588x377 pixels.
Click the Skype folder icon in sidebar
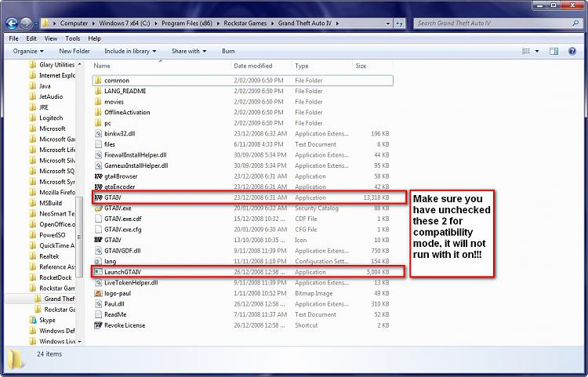pos(33,320)
